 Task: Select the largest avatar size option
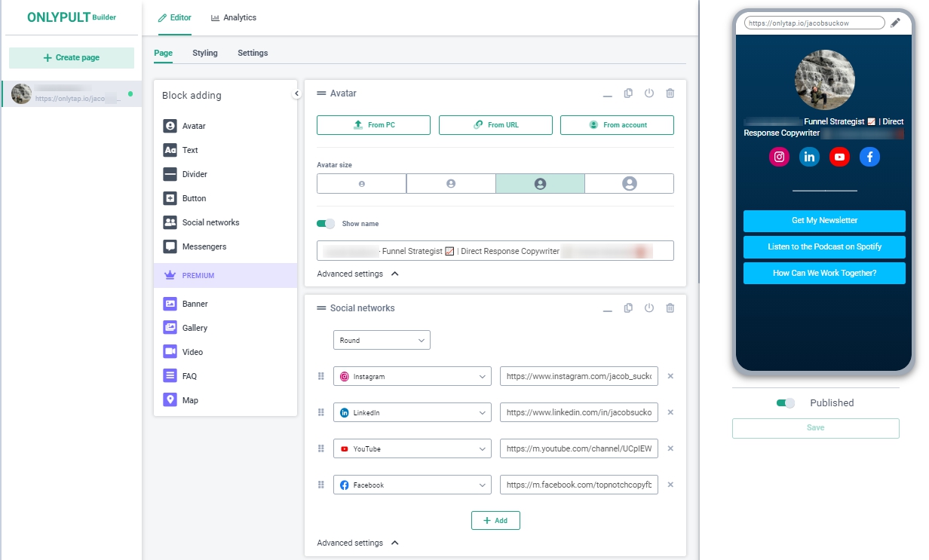(629, 184)
